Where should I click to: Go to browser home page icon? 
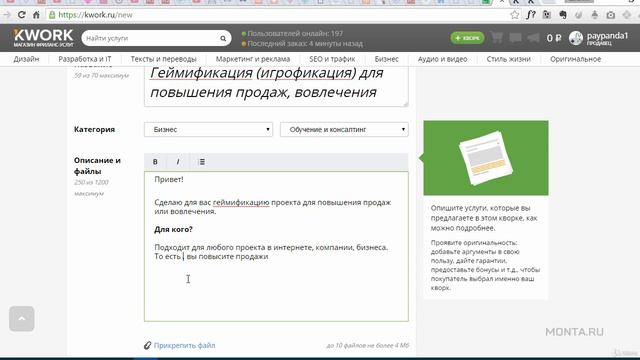tap(36, 15)
